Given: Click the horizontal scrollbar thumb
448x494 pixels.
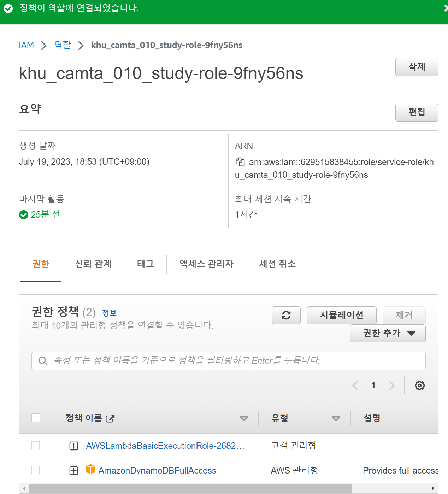Looking at the screenshot, I should (191, 488).
